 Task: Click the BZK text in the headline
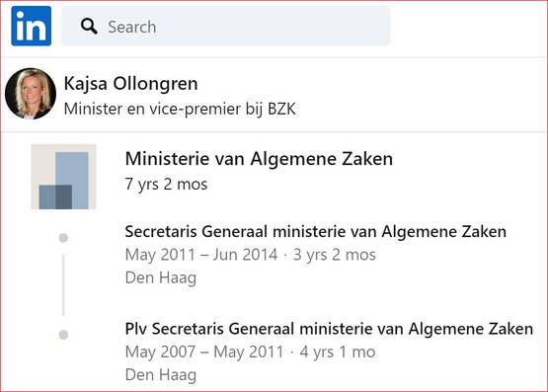pyautogui.click(x=281, y=109)
